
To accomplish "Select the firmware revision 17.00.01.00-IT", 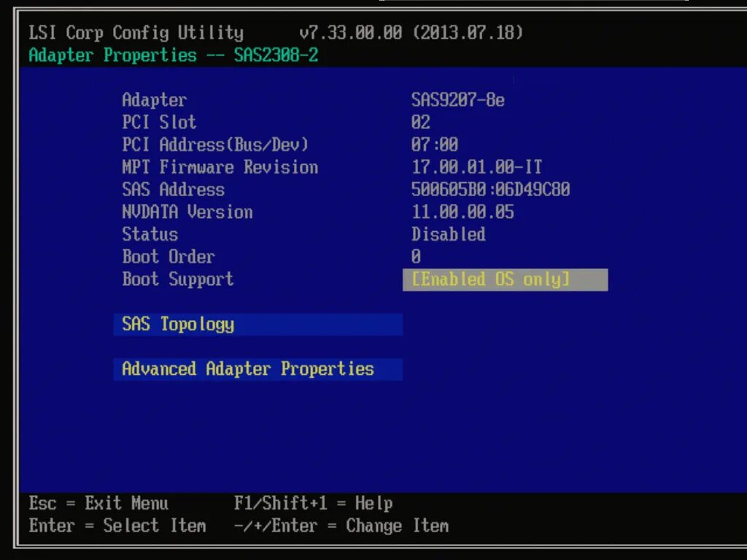I will click(x=476, y=167).
